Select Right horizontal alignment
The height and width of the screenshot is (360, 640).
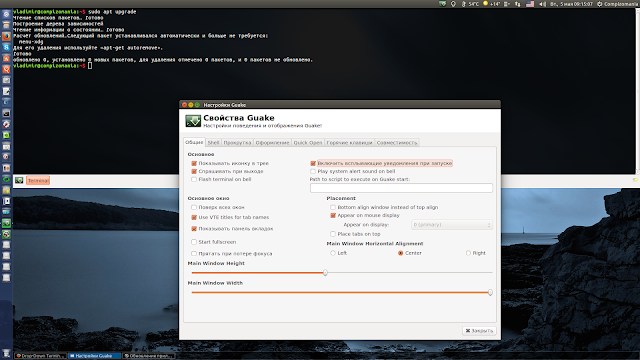click(x=468, y=253)
